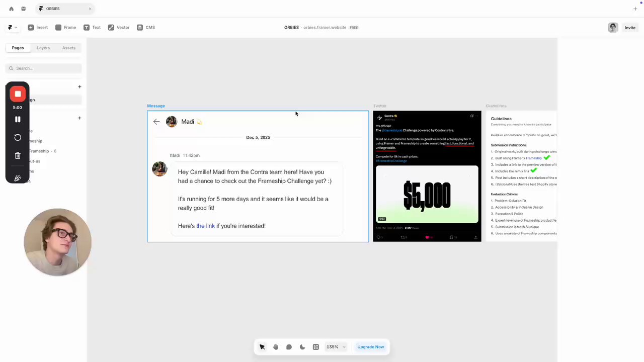Select the Message frame label

[x=156, y=106]
